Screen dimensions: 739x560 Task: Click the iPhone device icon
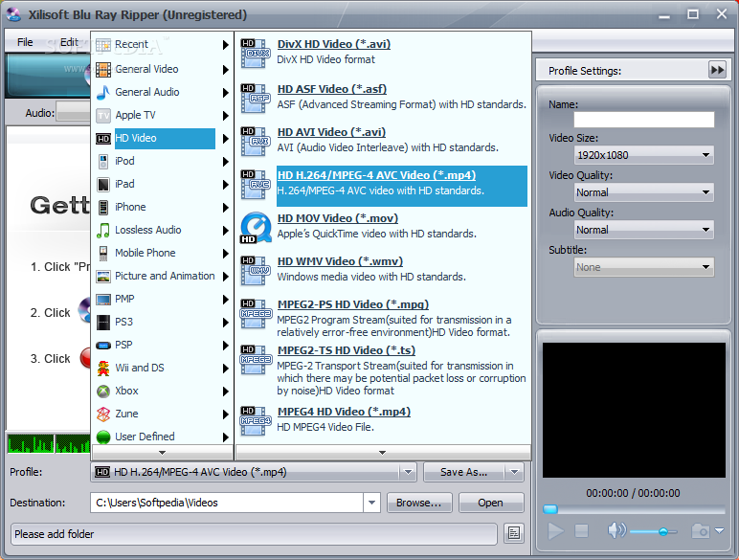[103, 208]
